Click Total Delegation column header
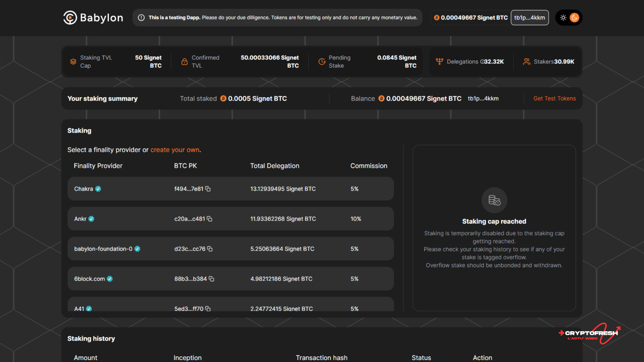644x362 pixels. (x=274, y=166)
